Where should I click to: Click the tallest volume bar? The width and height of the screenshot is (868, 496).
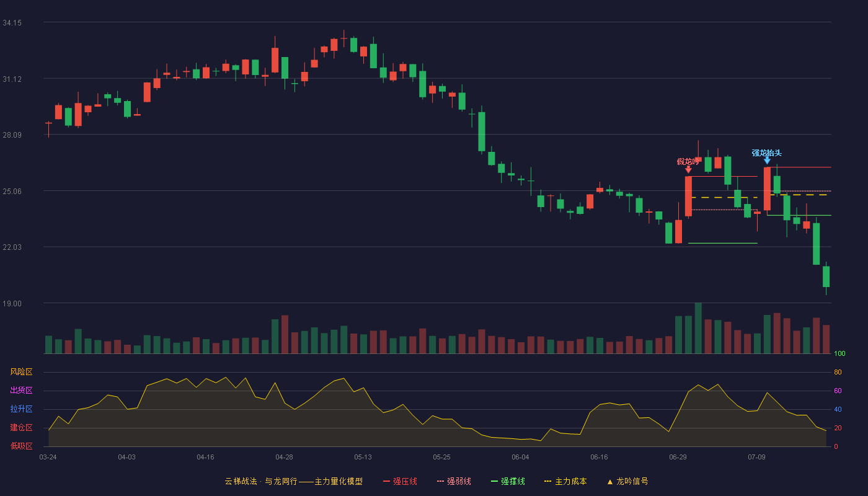(x=698, y=328)
